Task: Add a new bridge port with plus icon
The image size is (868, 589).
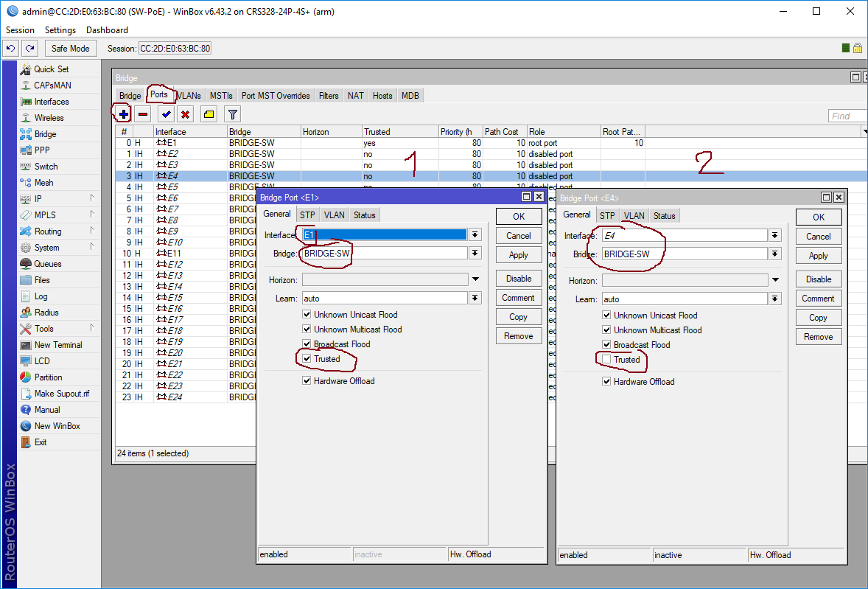Action: point(124,114)
